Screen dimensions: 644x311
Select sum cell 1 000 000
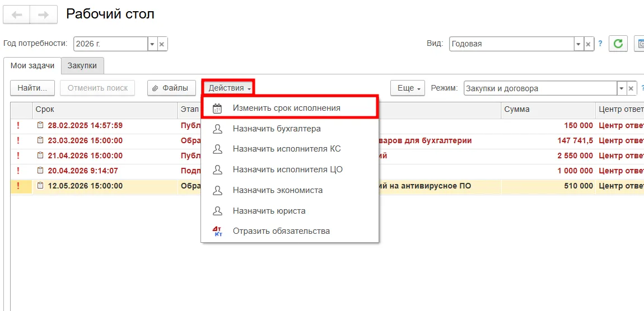point(548,171)
